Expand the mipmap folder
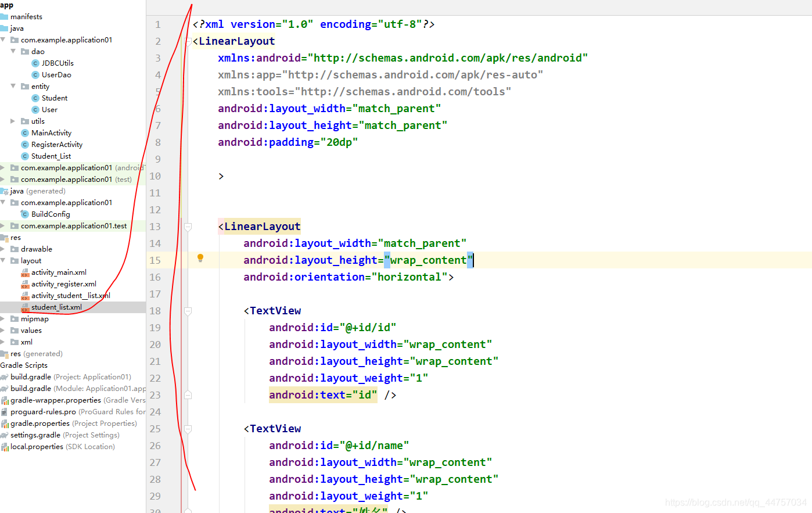The width and height of the screenshot is (812, 513). [3, 318]
